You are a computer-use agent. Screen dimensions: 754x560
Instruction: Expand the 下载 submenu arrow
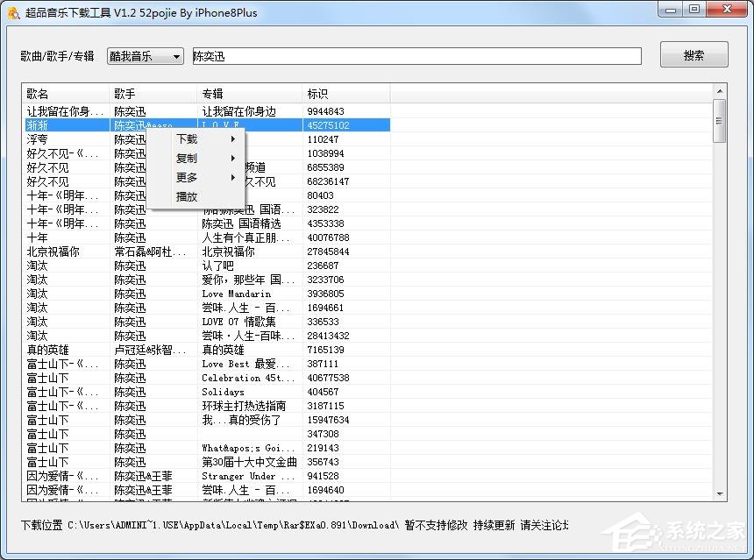[x=233, y=138]
